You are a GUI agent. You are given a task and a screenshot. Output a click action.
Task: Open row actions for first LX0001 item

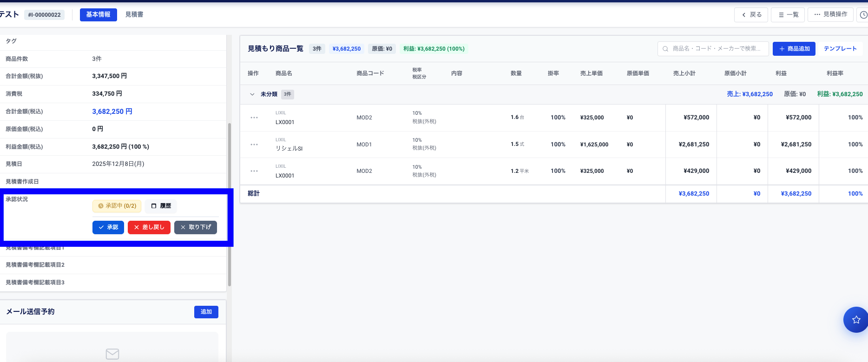pyautogui.click(x=254, y=118)
